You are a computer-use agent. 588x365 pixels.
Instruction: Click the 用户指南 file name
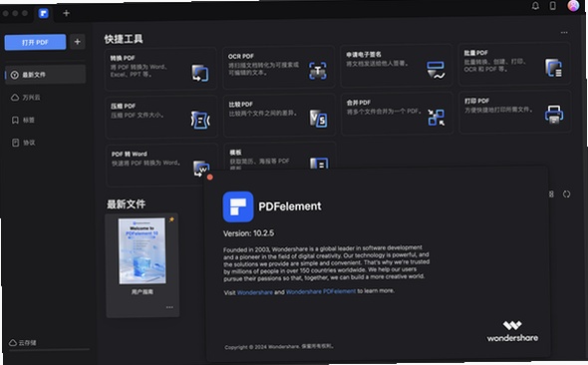[x=143, y=292]
